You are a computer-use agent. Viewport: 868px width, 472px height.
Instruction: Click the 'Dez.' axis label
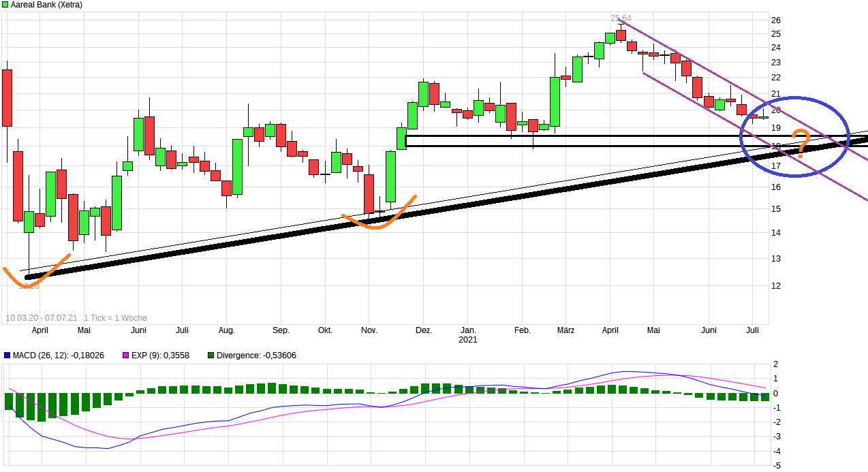(423, 330)
